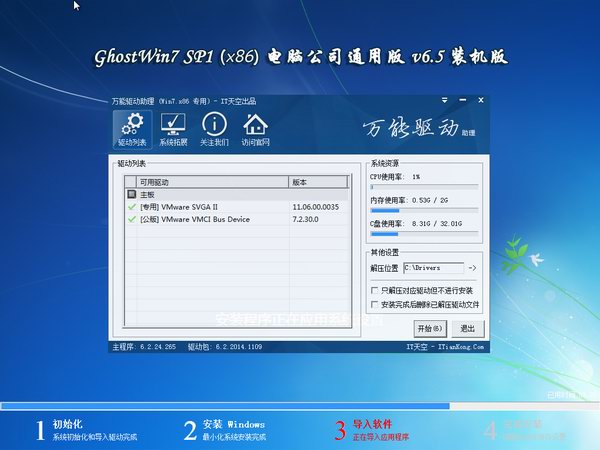Select the version cell 11.06.00.0035
The image size is (600, 450).
[316, 207]
